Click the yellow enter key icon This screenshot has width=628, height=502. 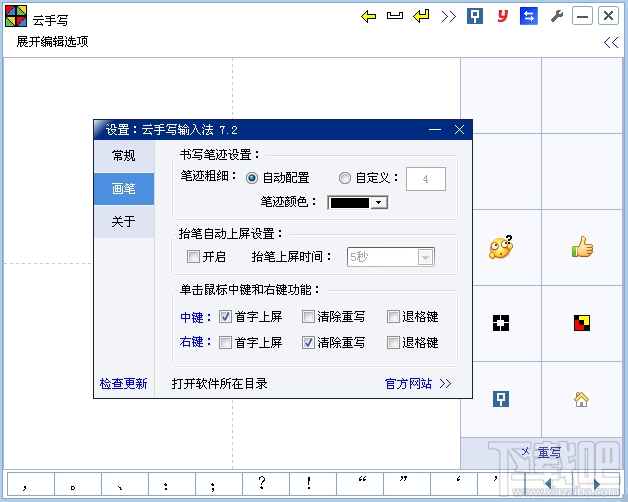[x=421, y=16]
